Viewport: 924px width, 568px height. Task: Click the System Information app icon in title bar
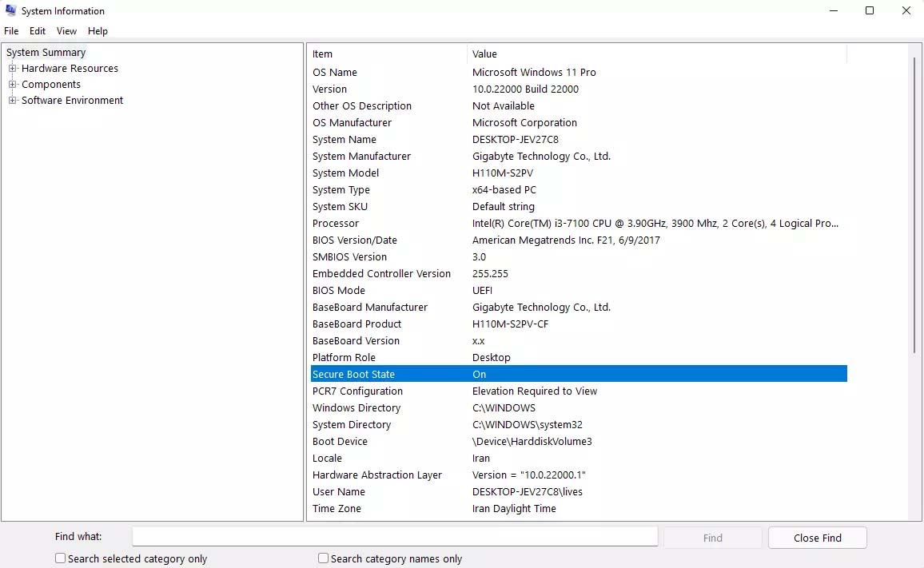point(10,11)
